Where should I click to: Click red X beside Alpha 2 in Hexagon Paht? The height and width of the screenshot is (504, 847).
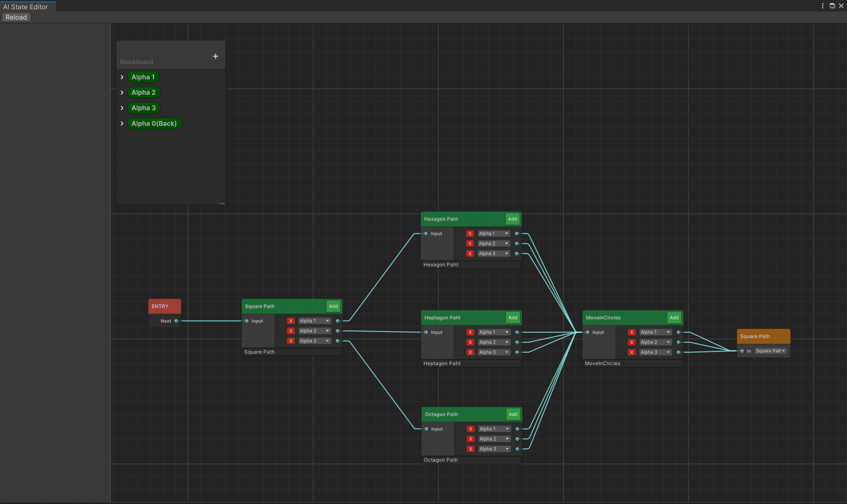click(x=470, y=243)
